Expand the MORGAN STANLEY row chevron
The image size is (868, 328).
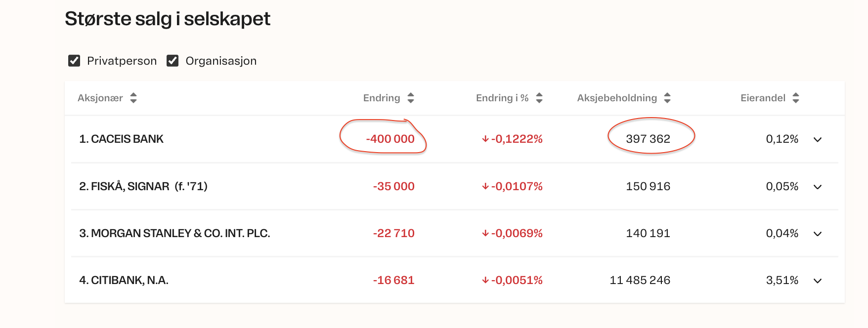(818, 234)
